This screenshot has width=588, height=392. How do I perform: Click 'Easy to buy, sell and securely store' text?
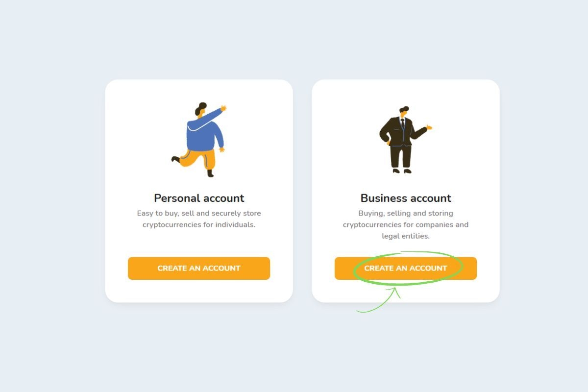(x=199, y=213)
